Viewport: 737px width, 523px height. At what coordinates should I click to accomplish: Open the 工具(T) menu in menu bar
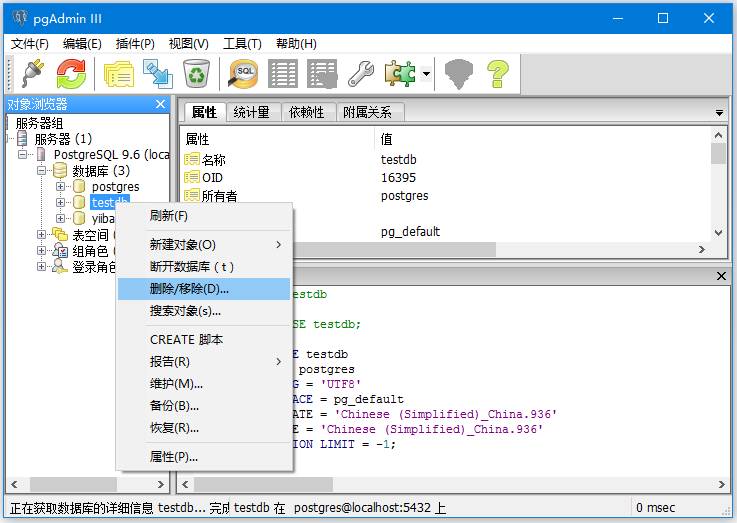(241, 44)
